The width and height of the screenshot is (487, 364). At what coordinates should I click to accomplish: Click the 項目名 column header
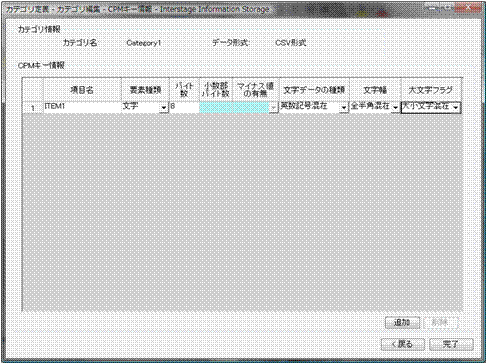pos(82,90)
